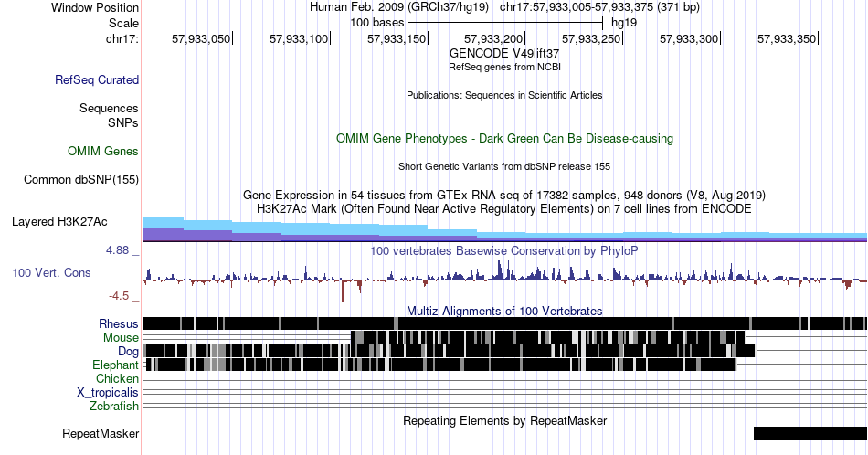This screenshot has height=455, width=868.
Task: Click the GTEx Gene Expression track title
Action: point(504,195)
